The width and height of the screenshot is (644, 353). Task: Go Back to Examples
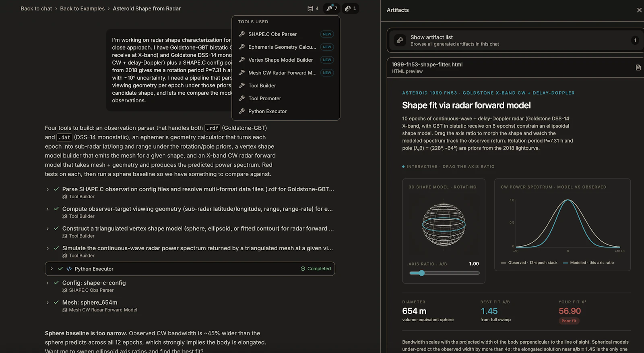pyautogui.click(x=82, y=8)
